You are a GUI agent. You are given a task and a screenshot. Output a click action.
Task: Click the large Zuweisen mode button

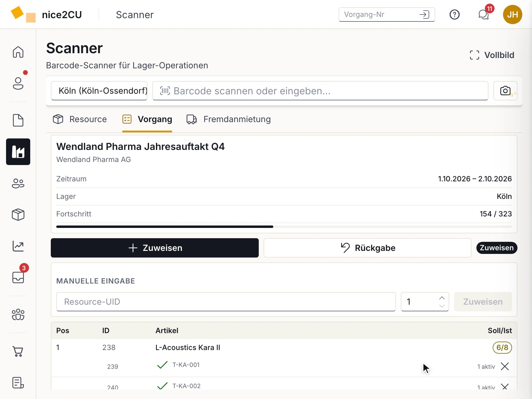tap(155, 248)
